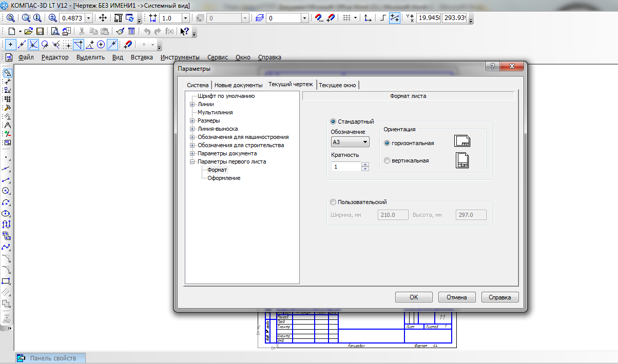The image size is (618, 364).
Task: Expand the Линии tree node
Action: [x=192, y=104]
